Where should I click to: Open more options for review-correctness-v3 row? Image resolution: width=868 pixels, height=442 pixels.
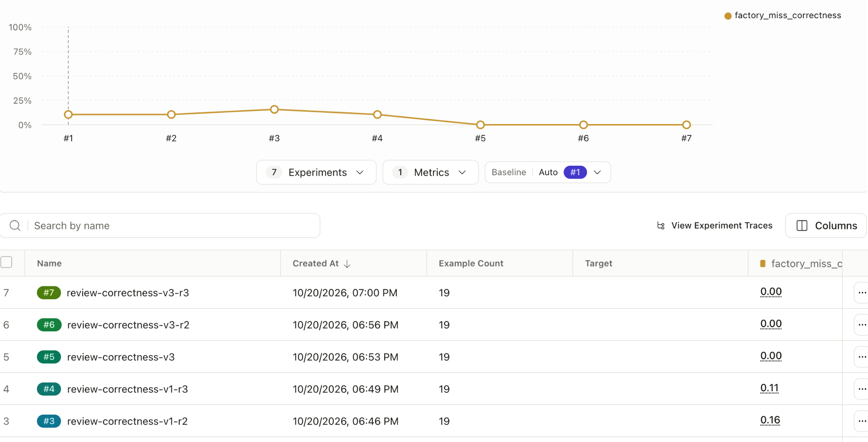pos(862,357)
